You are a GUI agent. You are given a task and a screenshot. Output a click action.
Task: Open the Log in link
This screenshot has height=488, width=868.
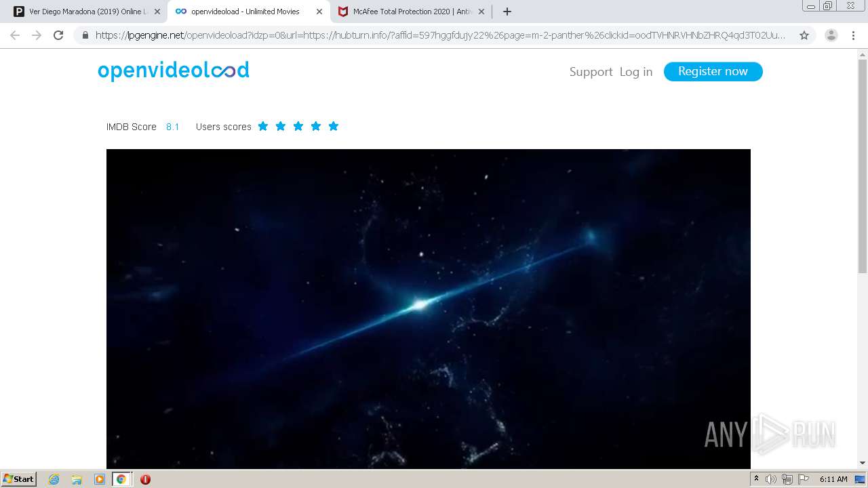click(x=636, y=72)
